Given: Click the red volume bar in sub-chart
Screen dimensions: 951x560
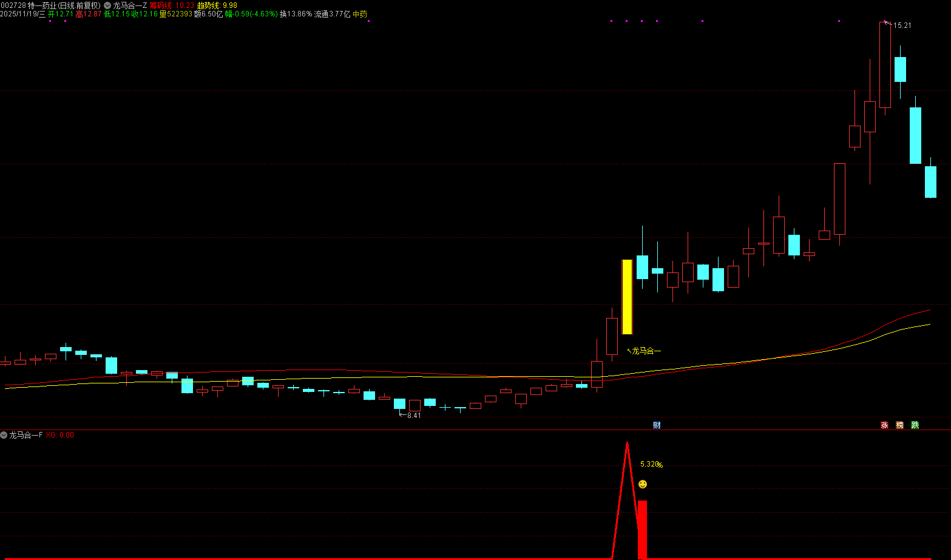Looking at the screenshot, I should 642,529.
